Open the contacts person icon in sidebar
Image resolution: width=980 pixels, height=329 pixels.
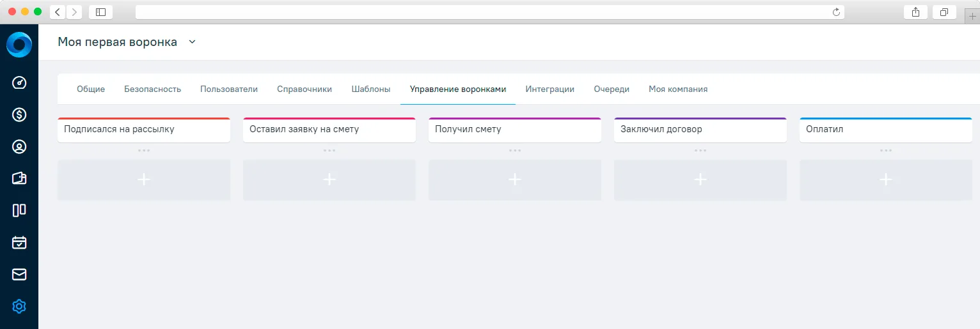[19, 146]
